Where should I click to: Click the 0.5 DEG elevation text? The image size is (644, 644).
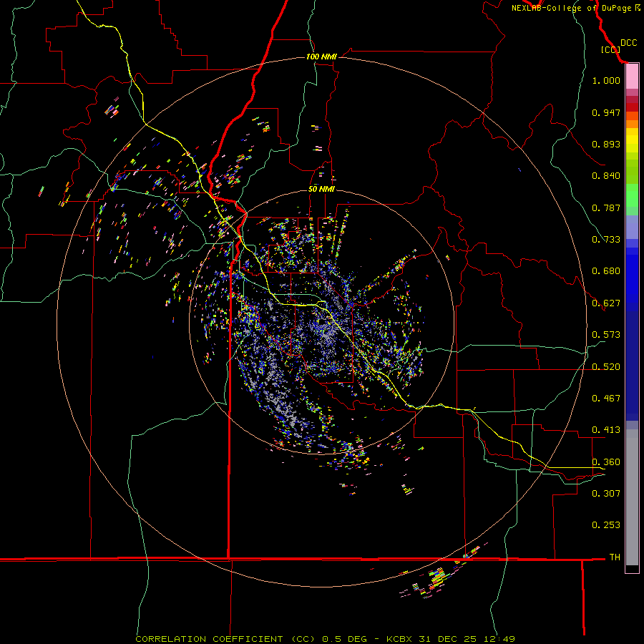[x=343, y=639]
